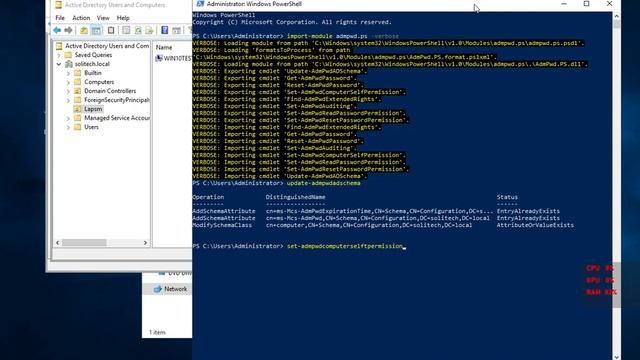Toggle the Show/Hide Action Pane icon

[x=176, y=31]
